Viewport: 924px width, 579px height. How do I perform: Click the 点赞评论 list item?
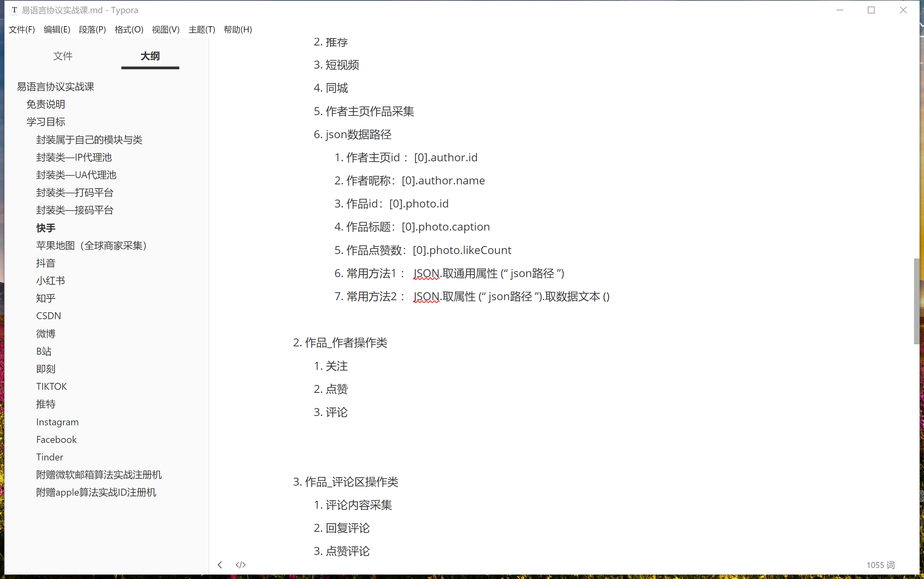[x=348, y=551]
